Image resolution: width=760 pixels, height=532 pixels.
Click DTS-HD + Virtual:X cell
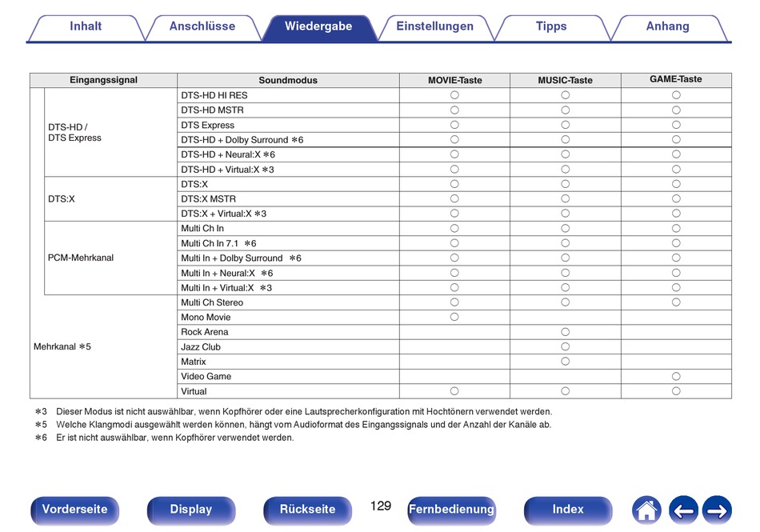[288, 170]
